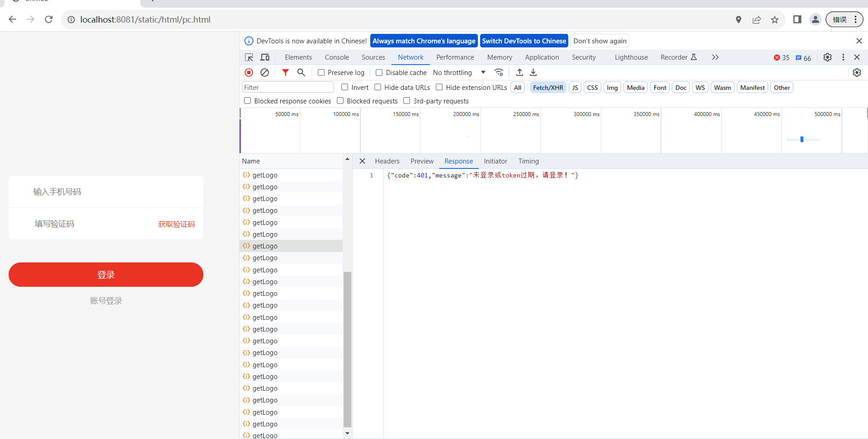Click Switch DevTools to Chinese button
This screenshot has width=868, height=439.
(524, 41)
